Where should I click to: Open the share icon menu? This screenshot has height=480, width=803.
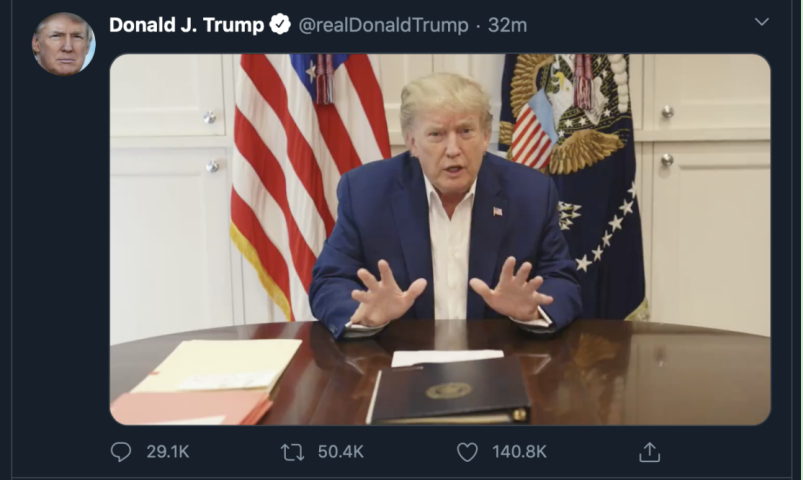point(649,452)
